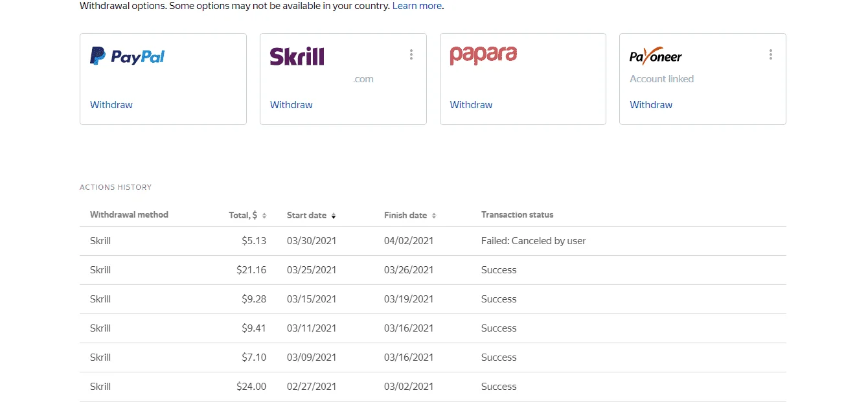Screen dimensions: 868x408
Task: Click finish date 03/19/2021
Action: click(x=409, y=299)
